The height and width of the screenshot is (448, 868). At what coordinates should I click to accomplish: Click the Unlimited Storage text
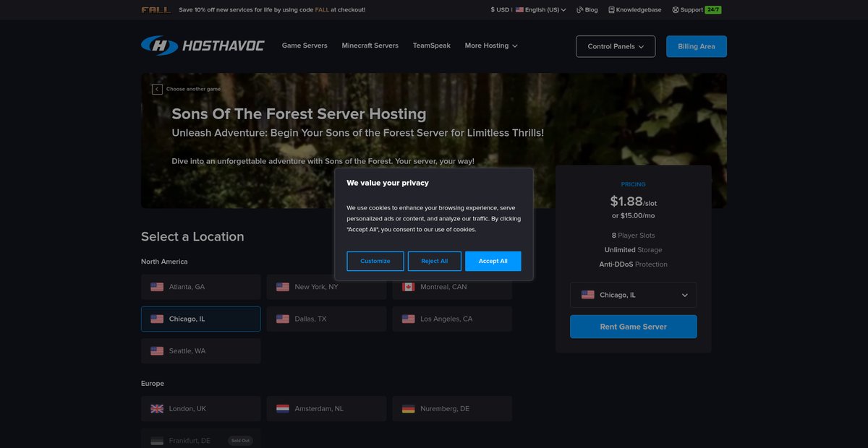(x=634, y=250)
